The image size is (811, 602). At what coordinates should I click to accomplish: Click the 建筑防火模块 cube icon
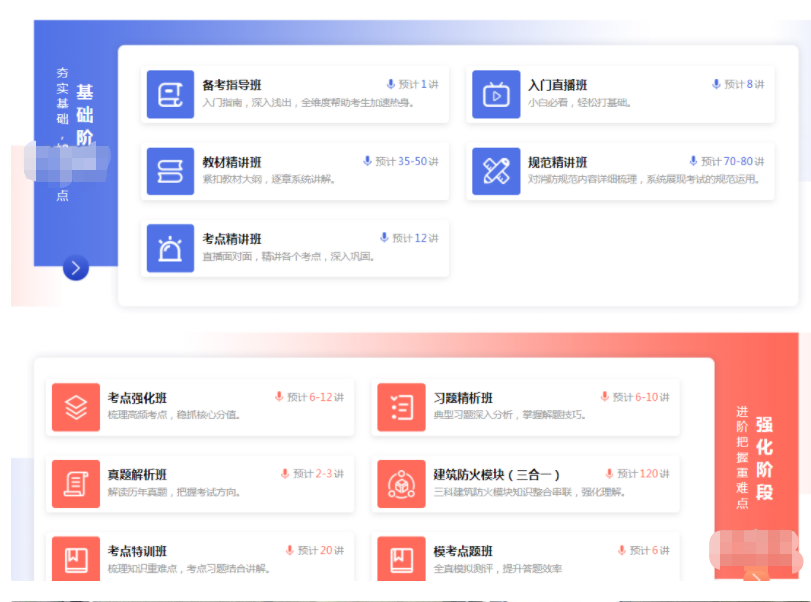point(401,484)
